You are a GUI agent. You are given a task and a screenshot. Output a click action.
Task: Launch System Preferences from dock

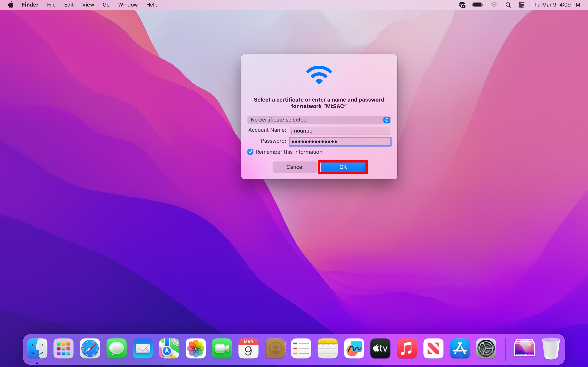pyautogui.click(x=486, y=348)
